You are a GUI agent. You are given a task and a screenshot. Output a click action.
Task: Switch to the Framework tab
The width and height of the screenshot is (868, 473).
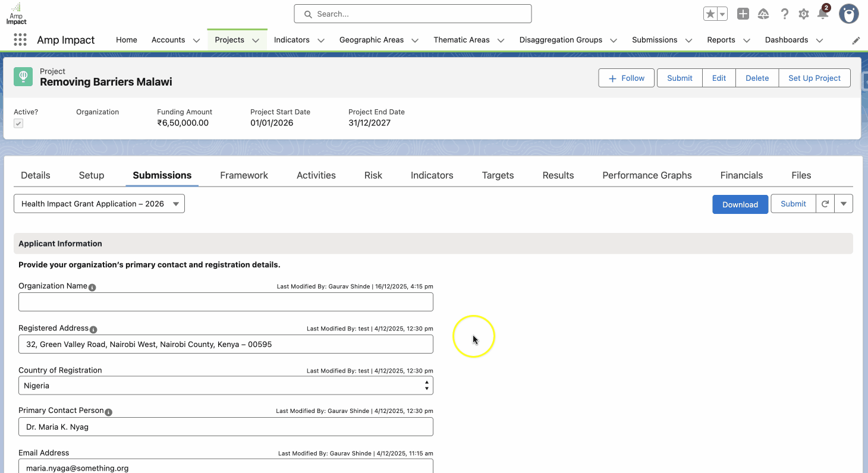click(244, 175)
